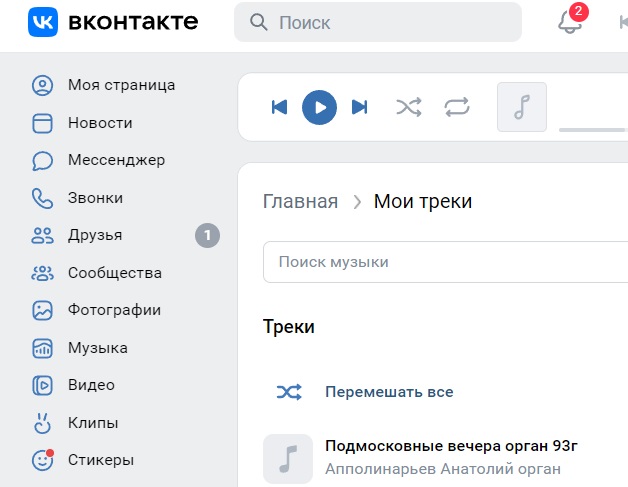628x487 pixels.
Task: Skip to previous track
Action: coord(279,107)
